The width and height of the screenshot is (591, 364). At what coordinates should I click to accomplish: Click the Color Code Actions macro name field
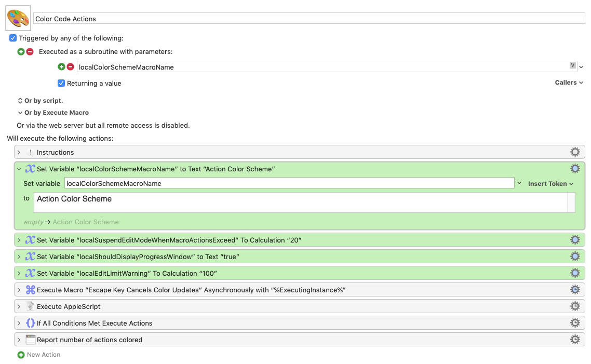coord(309,19)
